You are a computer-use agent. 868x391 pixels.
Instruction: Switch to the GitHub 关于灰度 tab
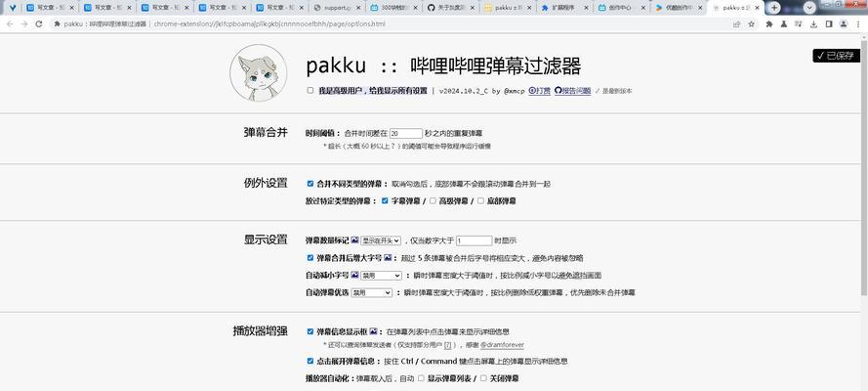(x=449, y=8)
